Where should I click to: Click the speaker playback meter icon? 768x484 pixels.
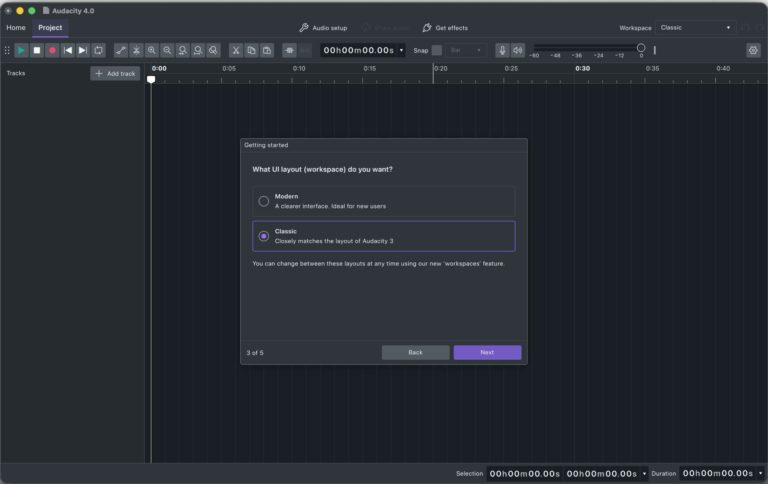(x=517, y=50)
